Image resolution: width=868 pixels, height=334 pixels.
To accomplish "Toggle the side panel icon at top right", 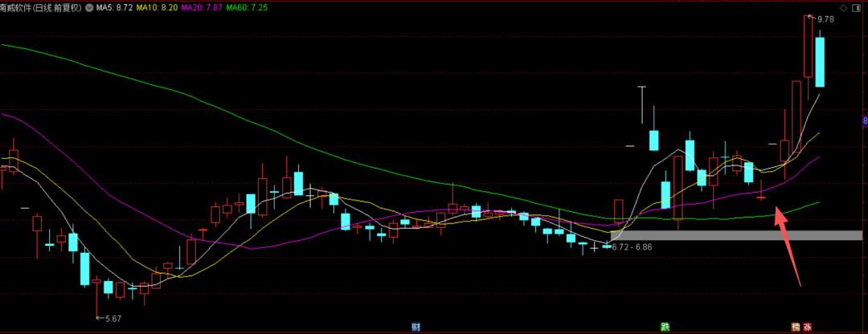I will [x=858, y=8].
